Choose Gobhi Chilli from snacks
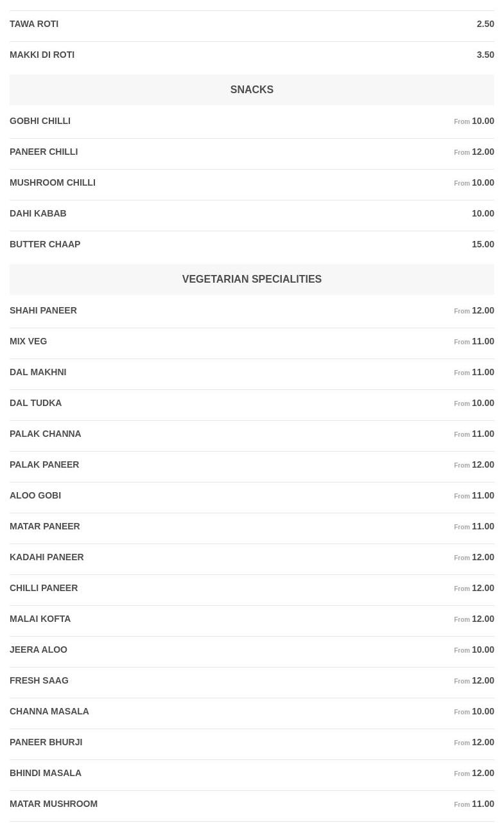Viewport: 504px width, 823px height. point(40,121)
